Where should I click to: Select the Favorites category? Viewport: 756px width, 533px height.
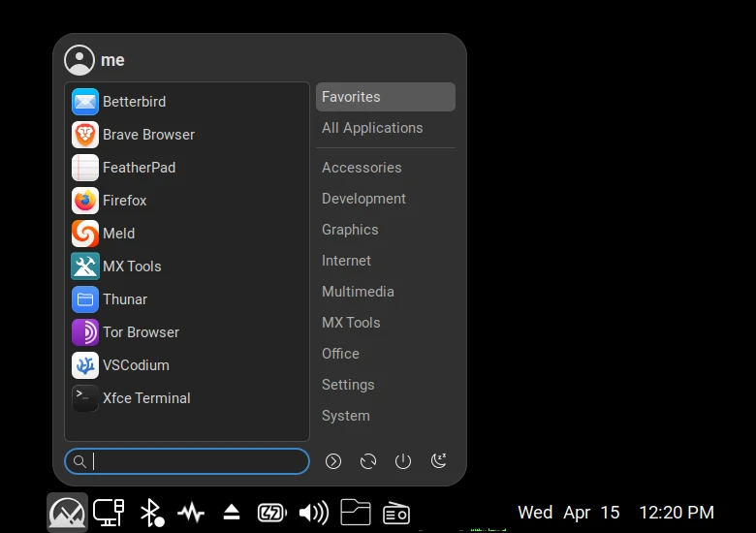pyautogui.click(x=386, y=97)
